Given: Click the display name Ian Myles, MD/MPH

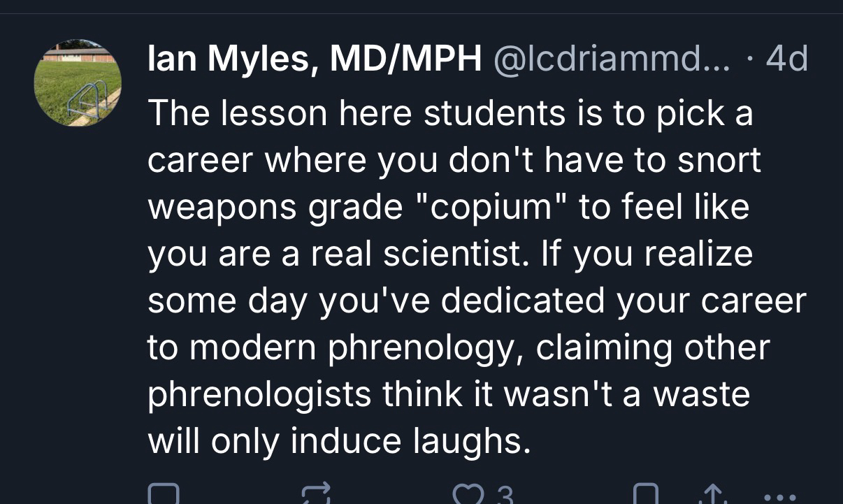Looking at the screenshot, I should coord(314,60).
